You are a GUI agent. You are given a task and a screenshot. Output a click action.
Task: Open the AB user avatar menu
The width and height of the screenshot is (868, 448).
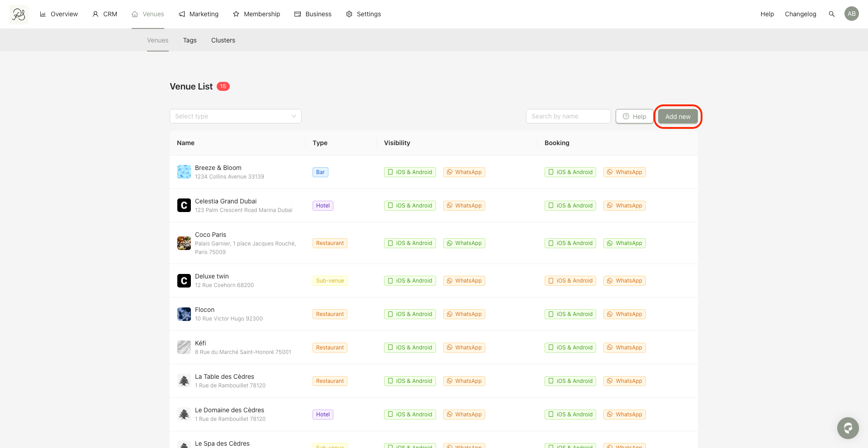pos(851,14)
